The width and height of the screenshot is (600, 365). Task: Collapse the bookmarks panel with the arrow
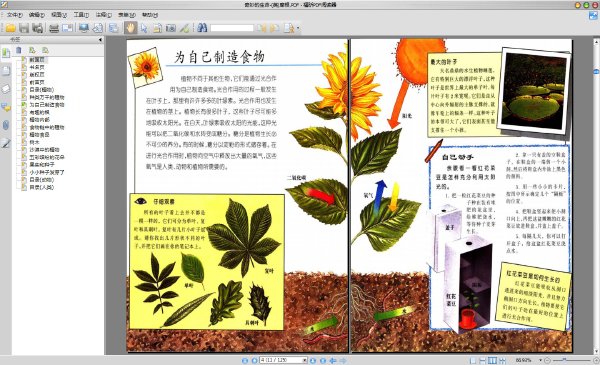pyautogui.click(x=100, y=40)
